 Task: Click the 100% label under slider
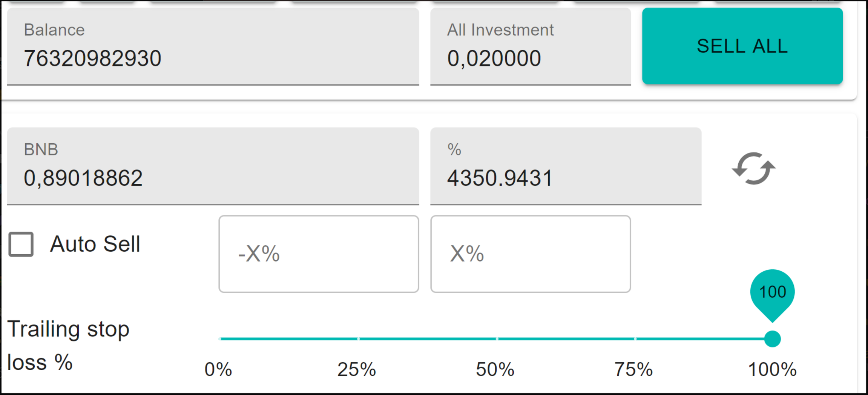point(772,369)
